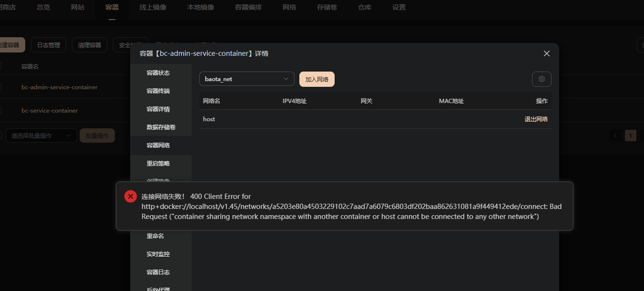The height and width of the screenshot is (291, 644).
Task: Go to previous page arrow
Action: (x=615, y=136)
